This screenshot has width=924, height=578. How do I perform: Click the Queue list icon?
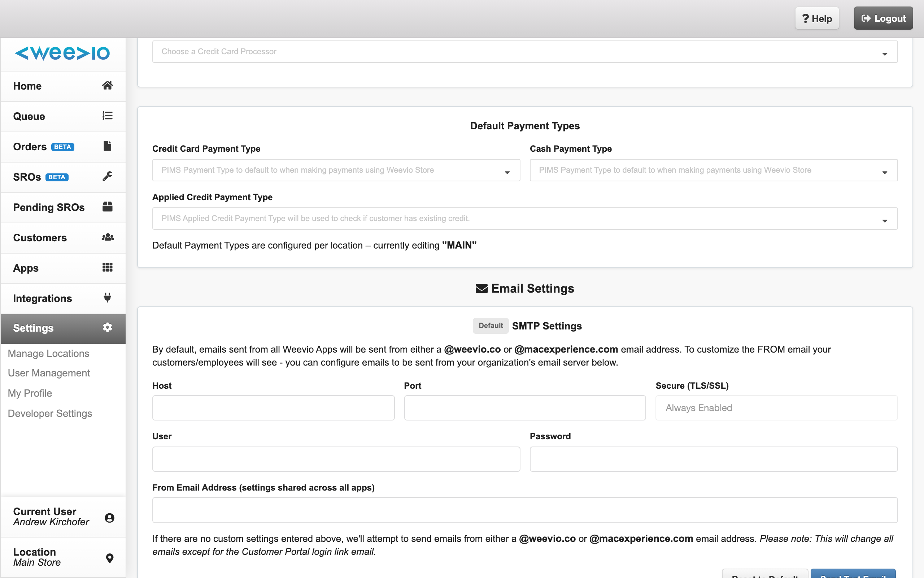click(107, 116)
